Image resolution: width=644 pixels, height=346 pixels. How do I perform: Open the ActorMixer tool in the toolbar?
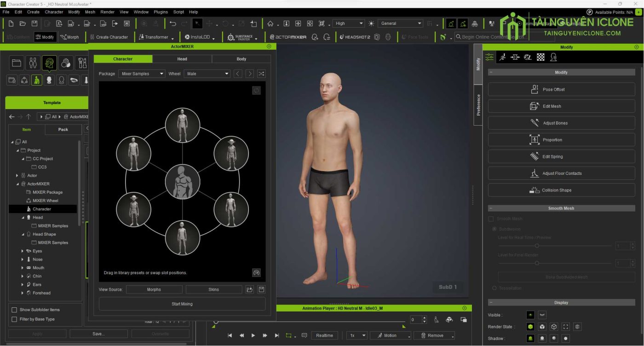tap(288, 37)
